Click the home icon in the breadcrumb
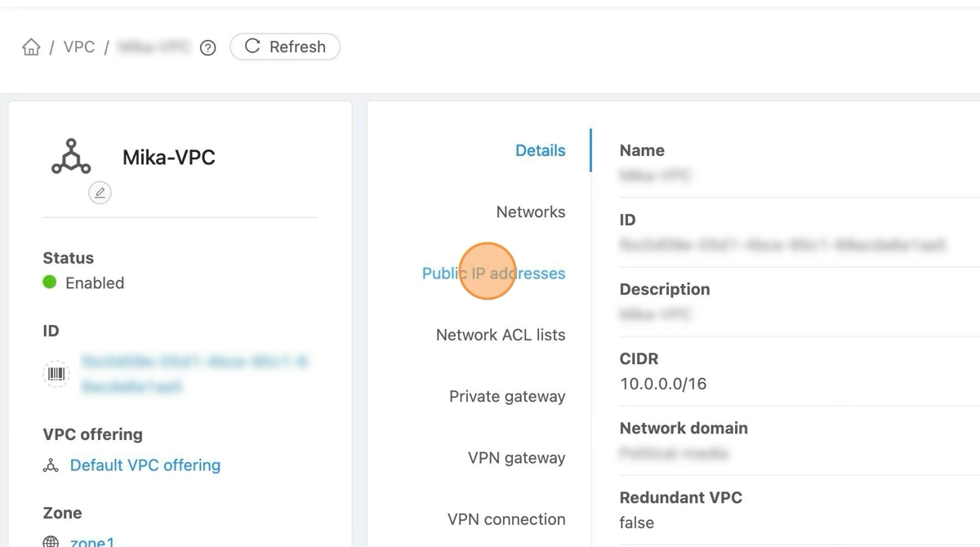The width and height of the screenshot is (980, 547). pos(31,47)
